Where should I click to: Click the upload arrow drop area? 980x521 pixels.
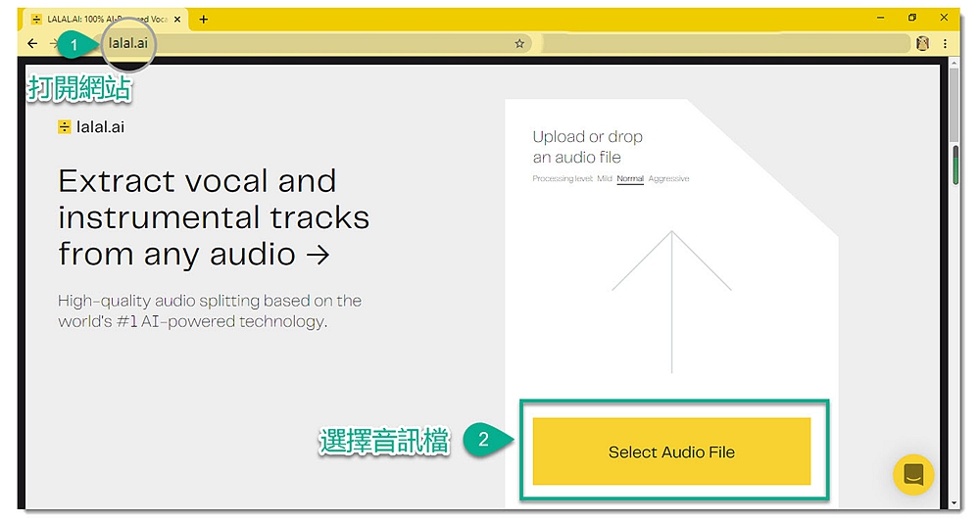pos(672,302)
